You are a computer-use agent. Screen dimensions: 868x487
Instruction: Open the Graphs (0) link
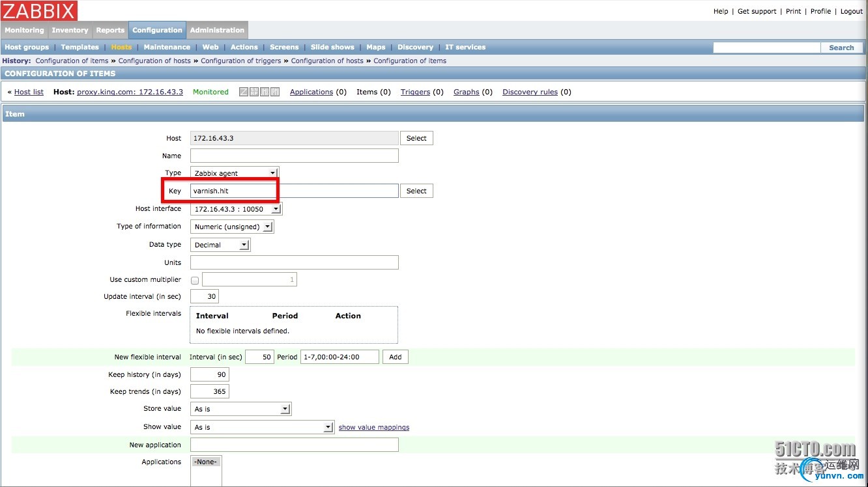pyautogui.click(x=467, y=92)
